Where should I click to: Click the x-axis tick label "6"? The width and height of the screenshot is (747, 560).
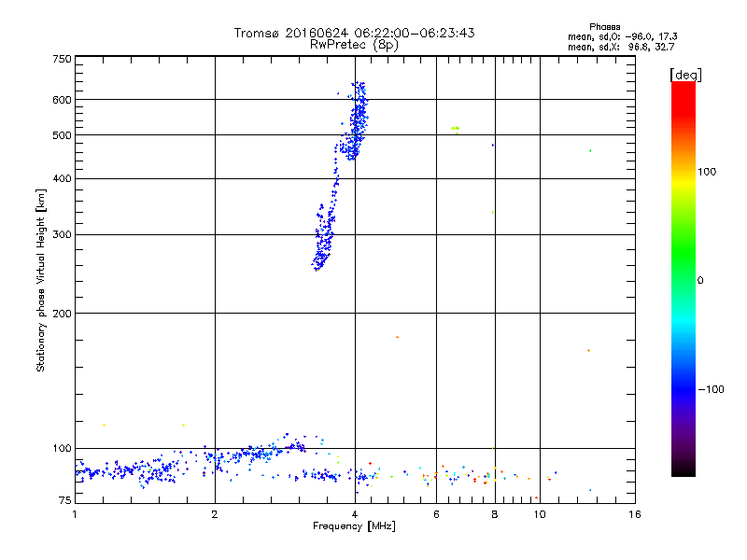[436, 514]
